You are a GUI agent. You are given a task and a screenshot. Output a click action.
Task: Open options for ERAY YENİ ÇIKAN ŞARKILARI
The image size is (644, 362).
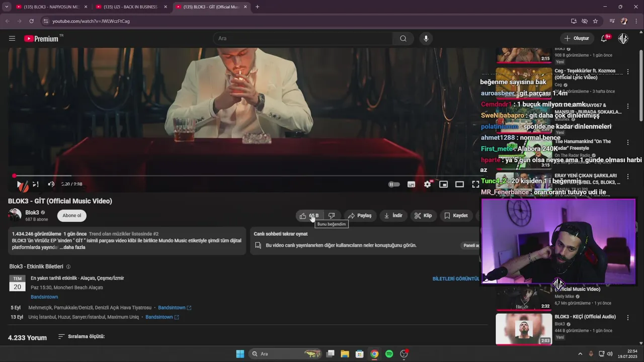pyautogui.click(x=628, y=177)
